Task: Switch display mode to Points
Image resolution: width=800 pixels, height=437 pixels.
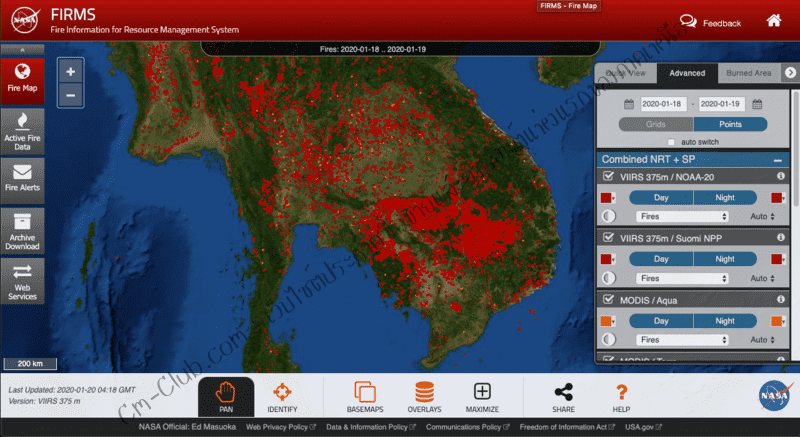Action: tap(730, 124)
